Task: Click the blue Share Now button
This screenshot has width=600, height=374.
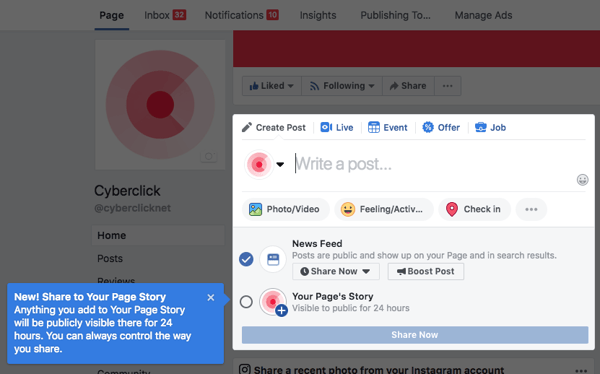Action: [415, 335]
